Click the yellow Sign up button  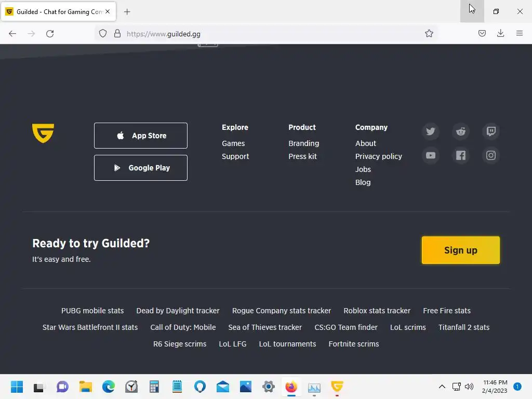pos(460,250)
